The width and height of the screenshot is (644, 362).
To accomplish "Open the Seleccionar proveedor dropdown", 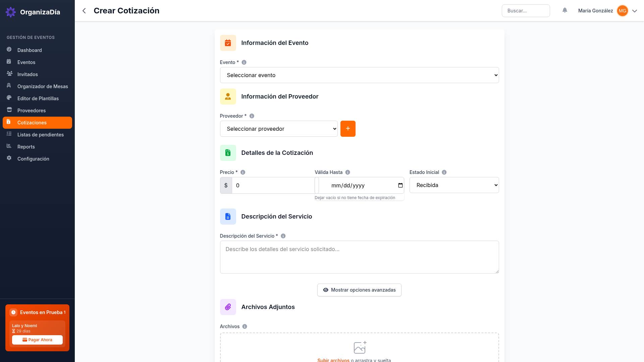I will tap(279, 129).
